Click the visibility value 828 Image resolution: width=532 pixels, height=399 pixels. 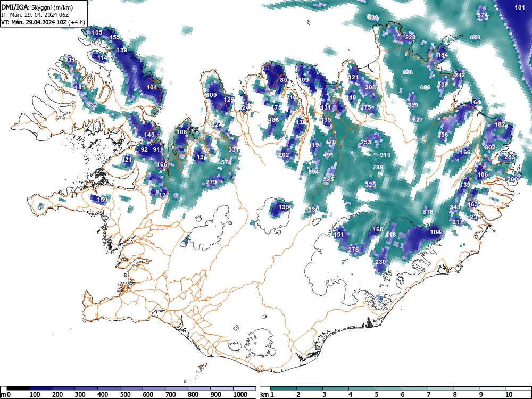(x=408, y=72)
